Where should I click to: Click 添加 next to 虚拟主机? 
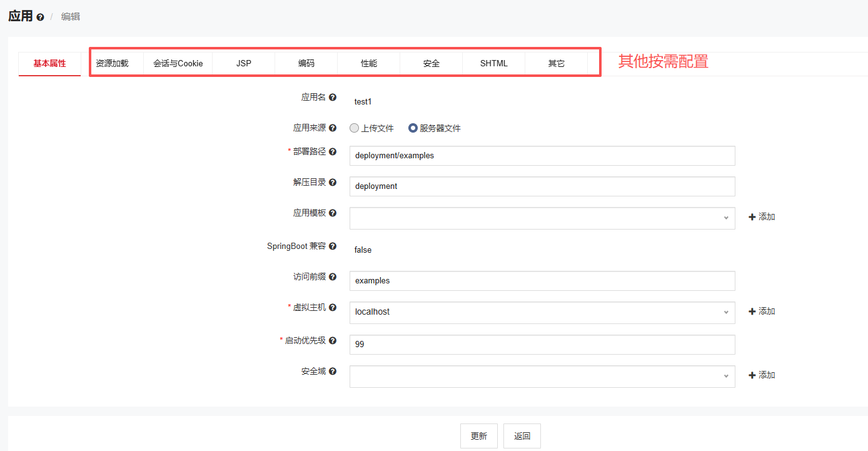pos(762,312)
